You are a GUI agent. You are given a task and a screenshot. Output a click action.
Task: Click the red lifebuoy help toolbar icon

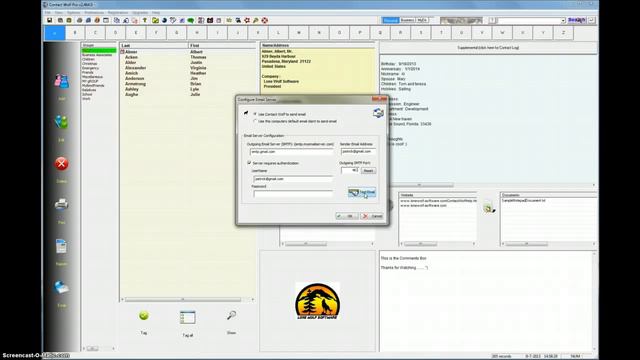(264, 20)
